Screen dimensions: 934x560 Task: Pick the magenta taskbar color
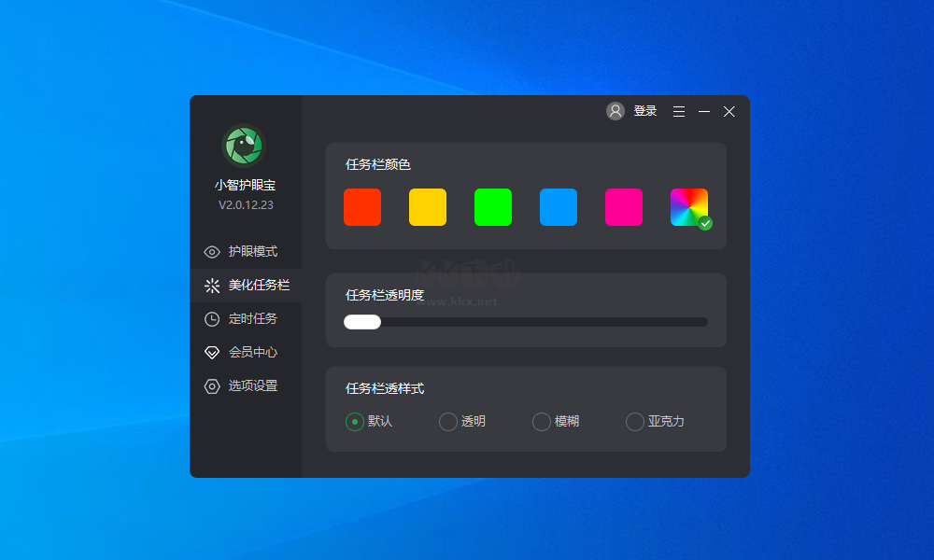pos(623,207)
